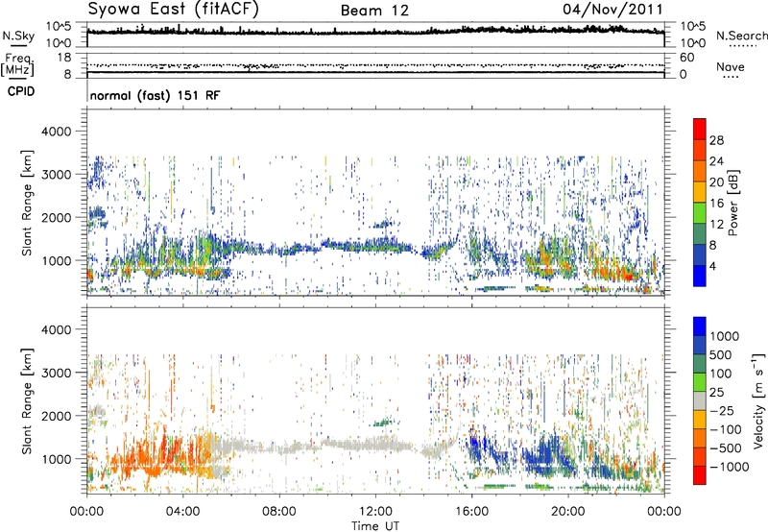The height and width of the screenshot is (532, 768).
Task: Click the 'N.Search' legend label
Action: click(x=741, y=36)
